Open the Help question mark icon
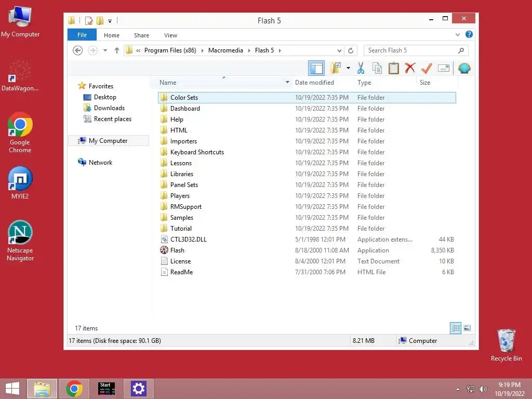532x399 pixels. pos(469,35)
